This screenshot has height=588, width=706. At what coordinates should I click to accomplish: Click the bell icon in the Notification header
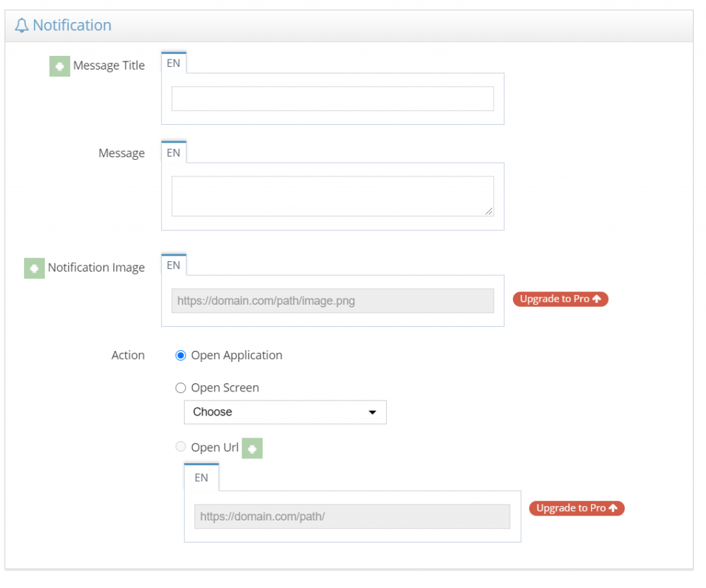coord(22,25)
